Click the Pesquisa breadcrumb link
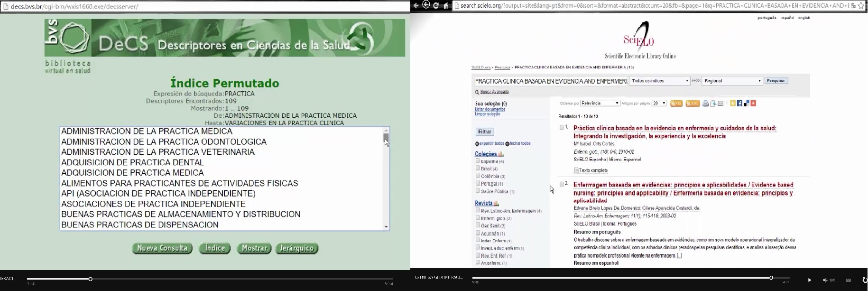The height and width of the screenshot is (291, 868). coord(502,67)
